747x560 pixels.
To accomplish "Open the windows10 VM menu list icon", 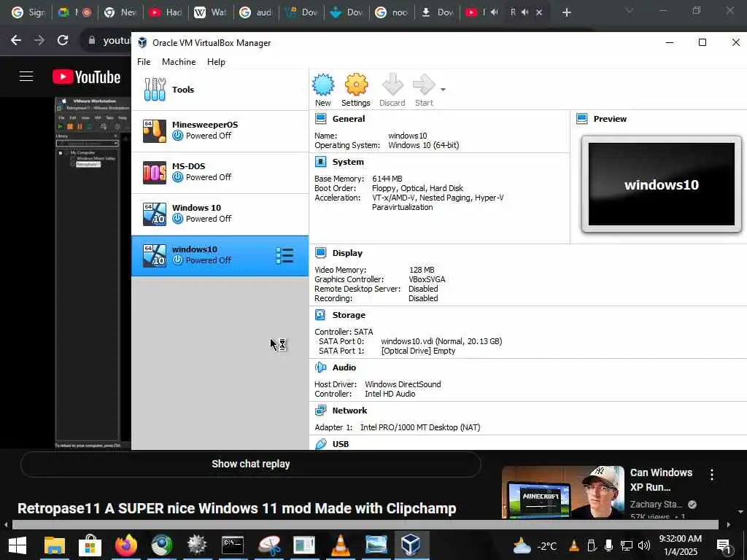I will tap(285, 256).
